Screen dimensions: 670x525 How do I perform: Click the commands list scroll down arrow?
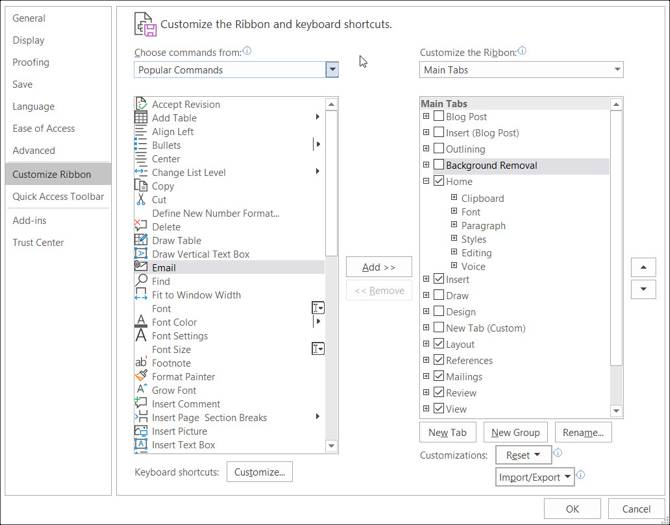tap(331, 446)
